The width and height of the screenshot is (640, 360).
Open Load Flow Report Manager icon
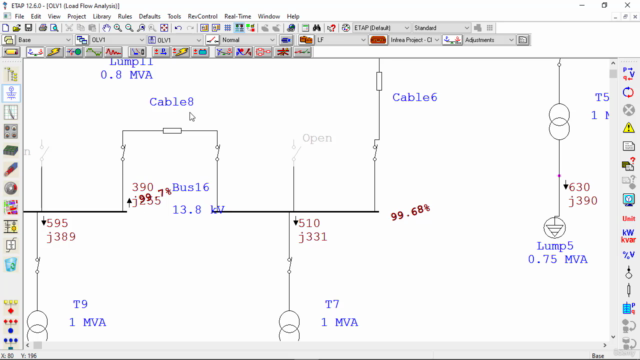tap(629, 146)
